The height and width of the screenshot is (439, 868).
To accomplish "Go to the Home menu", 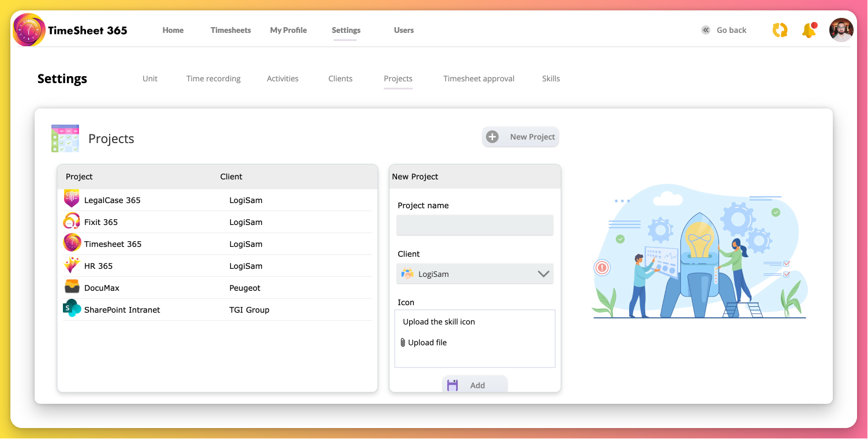I will coord(173,30).
